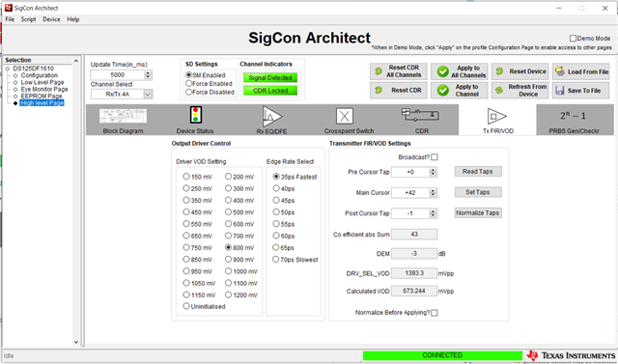Select 150 mV driver VOD
Viewport: 618px width, 364px height.
pos(186,177)
